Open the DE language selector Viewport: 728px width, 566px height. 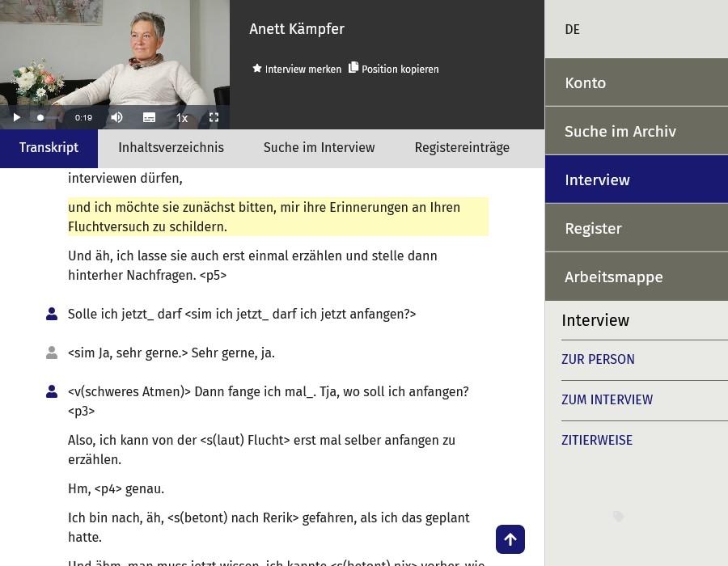(572, 29)
